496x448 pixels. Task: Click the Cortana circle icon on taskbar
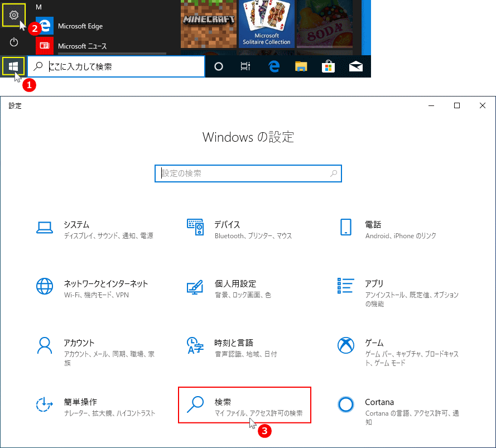pyautogui.click(x=219, y=66)
